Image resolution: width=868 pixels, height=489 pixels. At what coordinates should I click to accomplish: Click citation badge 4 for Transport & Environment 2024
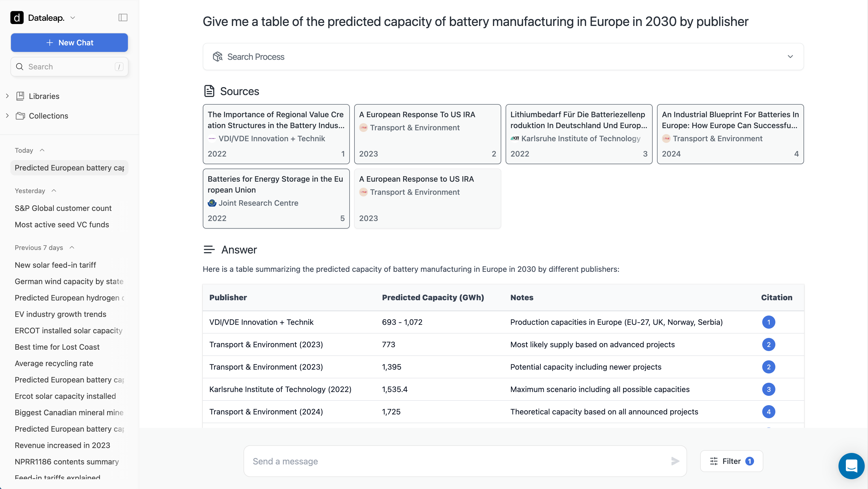coord(768,411)
